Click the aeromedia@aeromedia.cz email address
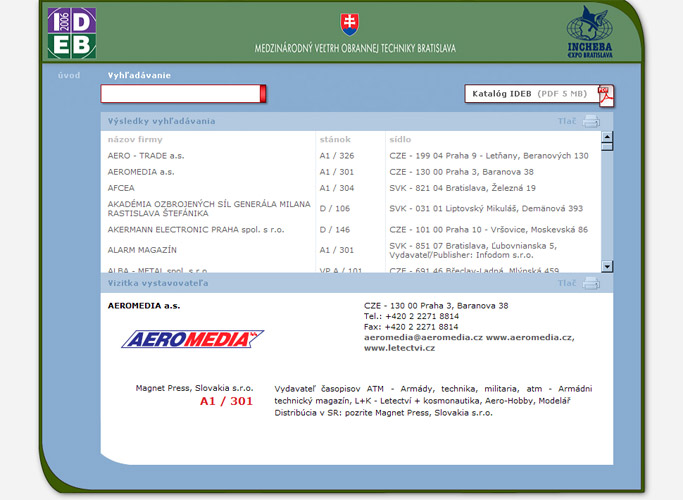Viewport: 683px width, 500px height. (x=423, y=338)
